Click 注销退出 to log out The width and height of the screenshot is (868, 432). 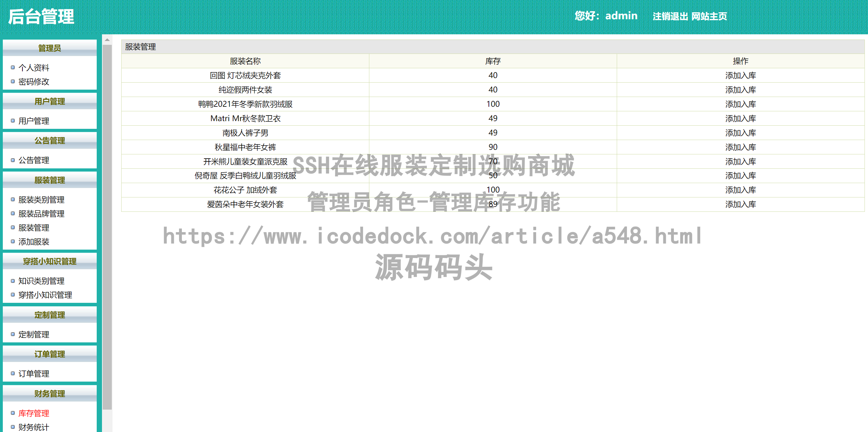pos(670,16)
